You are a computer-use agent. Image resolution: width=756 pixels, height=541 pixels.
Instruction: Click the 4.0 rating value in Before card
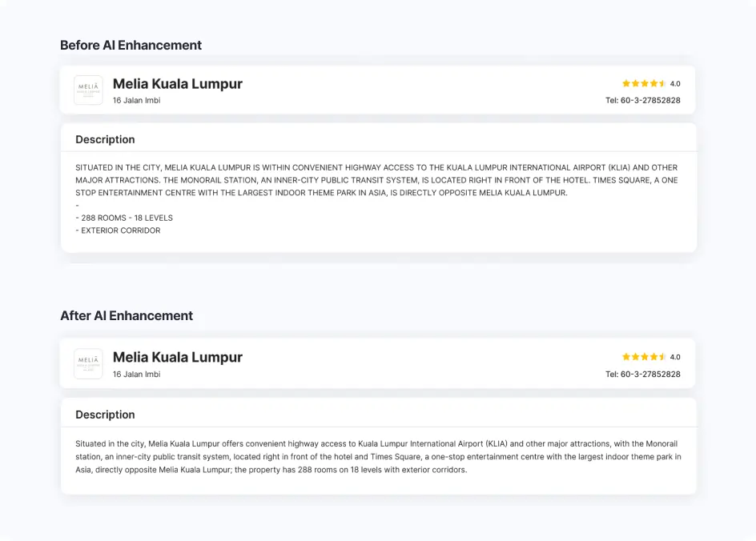click(x=675, y=83)
